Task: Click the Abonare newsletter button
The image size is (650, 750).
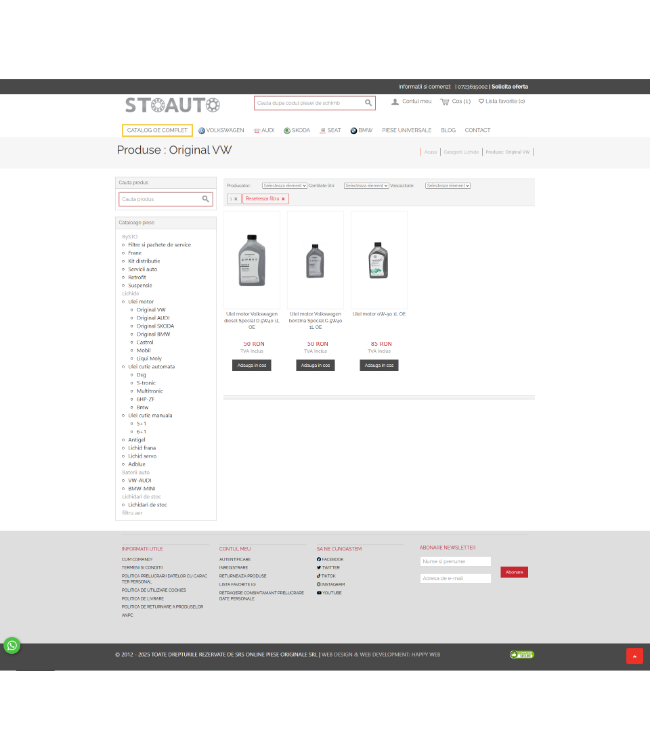Action: tap(514, 573)
